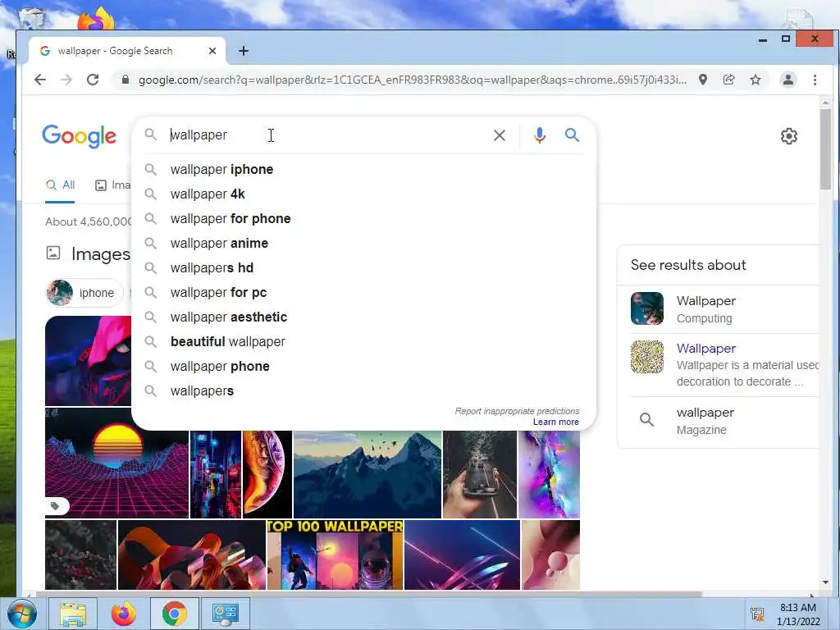Click the share page icon in address bar
This screenshot has width=840, height=630.
click(729, 80)
